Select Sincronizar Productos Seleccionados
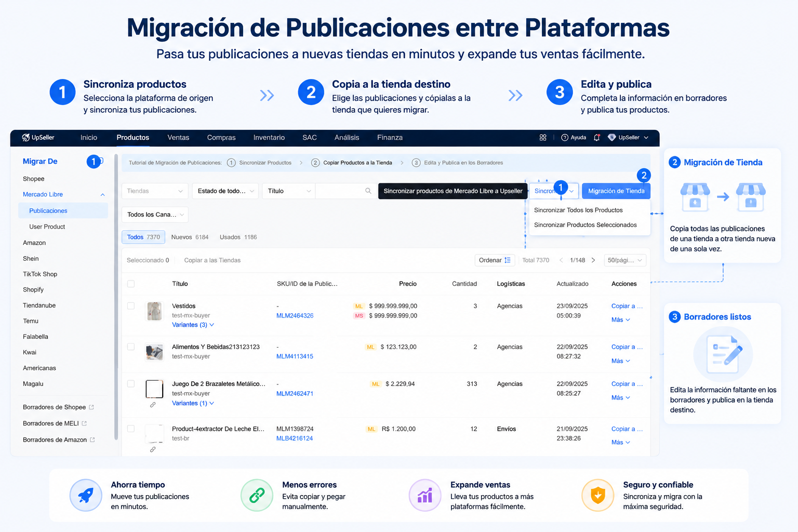The width and height of the screenshot is (798, 532). 586,225
